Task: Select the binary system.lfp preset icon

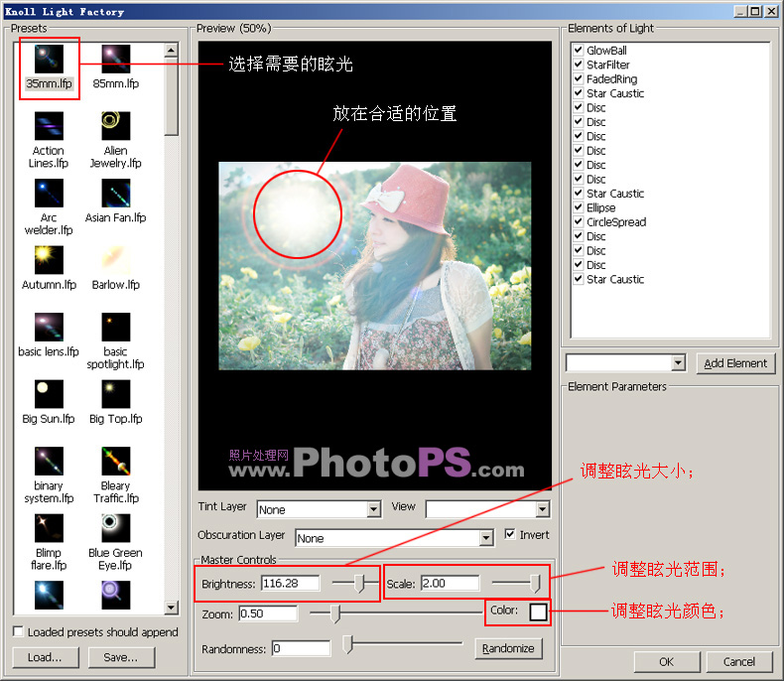Action: [49, 461]
